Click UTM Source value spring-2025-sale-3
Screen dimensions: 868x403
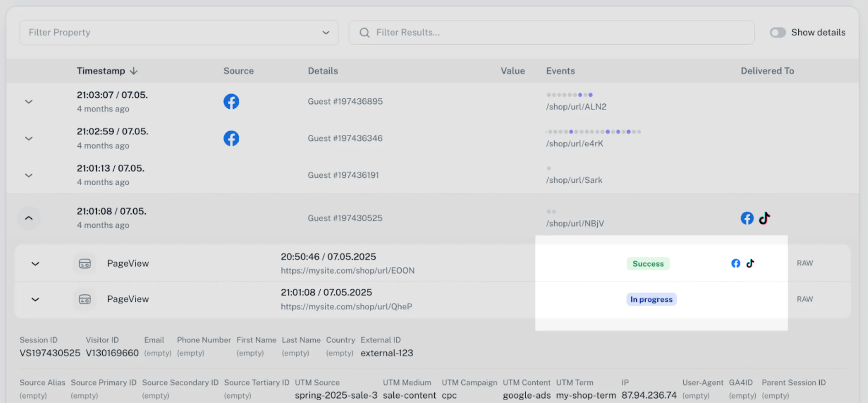click(x=336, y=395)
